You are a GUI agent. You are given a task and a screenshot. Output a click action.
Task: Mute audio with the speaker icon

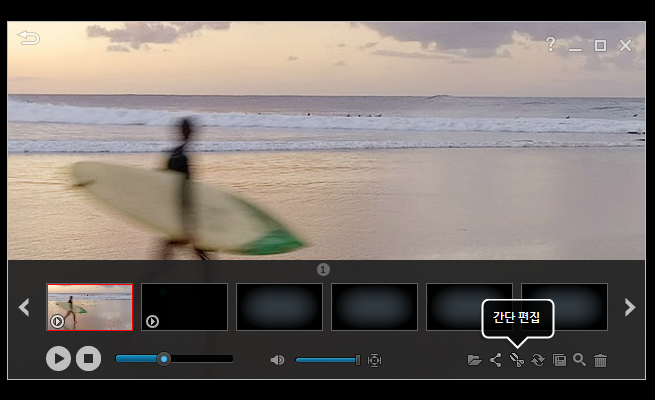click(x=277, y=360)
